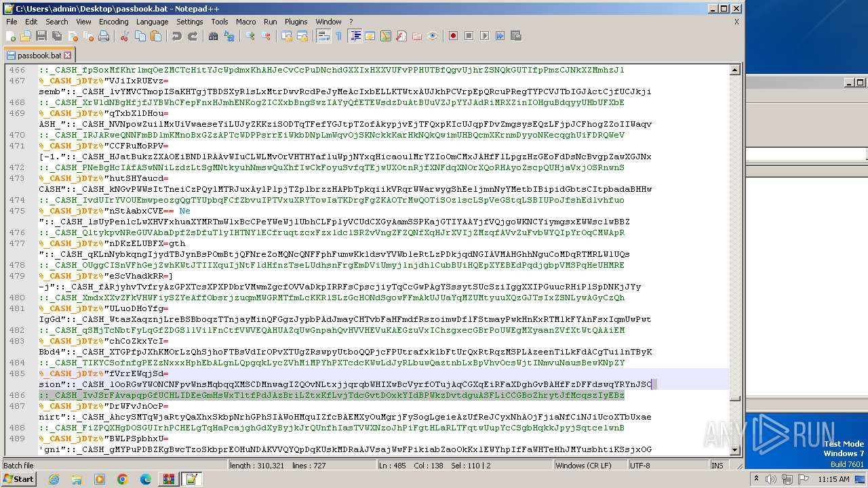The width and height of the screenshot is (868, 488).
Task: Click the Close All toolbar icon
Action: coord(88,36)
